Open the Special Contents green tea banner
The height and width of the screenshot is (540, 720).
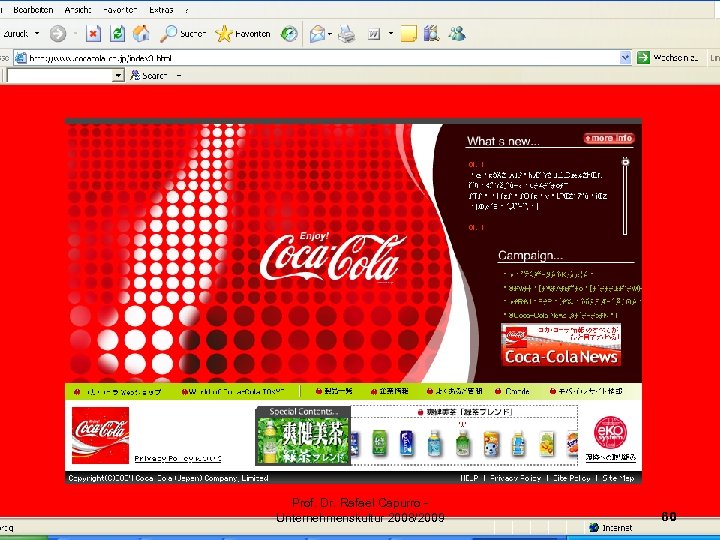(x=303, y=436)
